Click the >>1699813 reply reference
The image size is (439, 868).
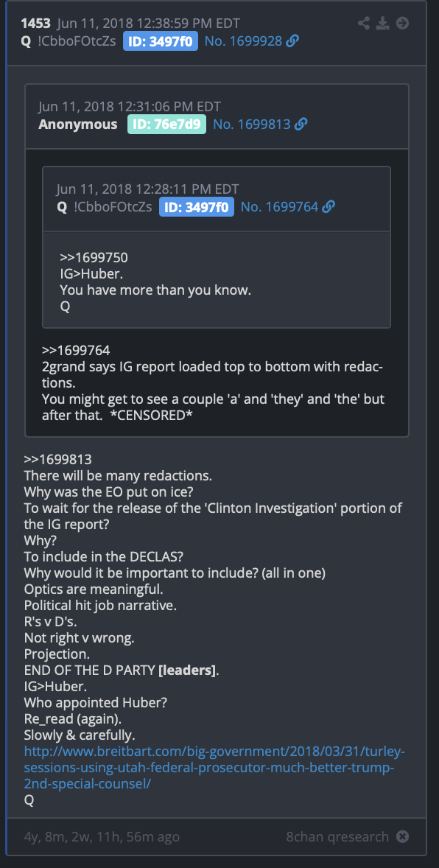[x=57, y=460]
